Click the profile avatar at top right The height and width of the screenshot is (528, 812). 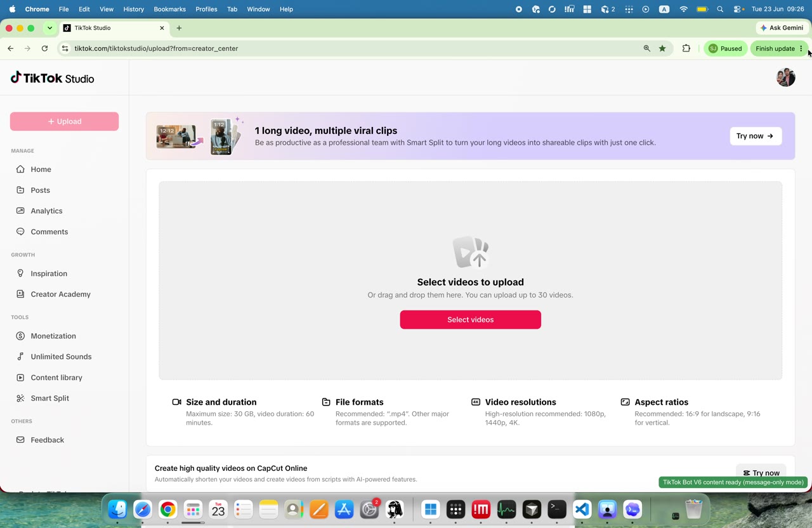[785, 77]
